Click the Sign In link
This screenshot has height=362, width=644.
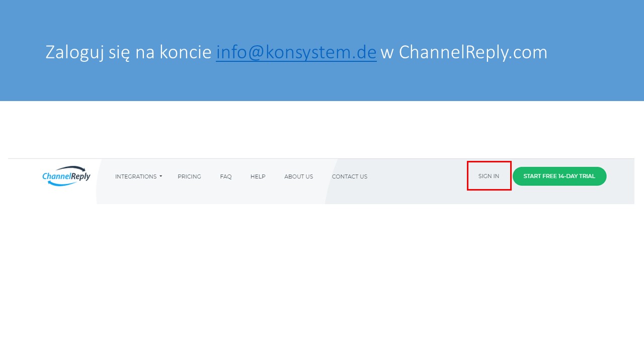pyautogui.click(x=489, y=176)
